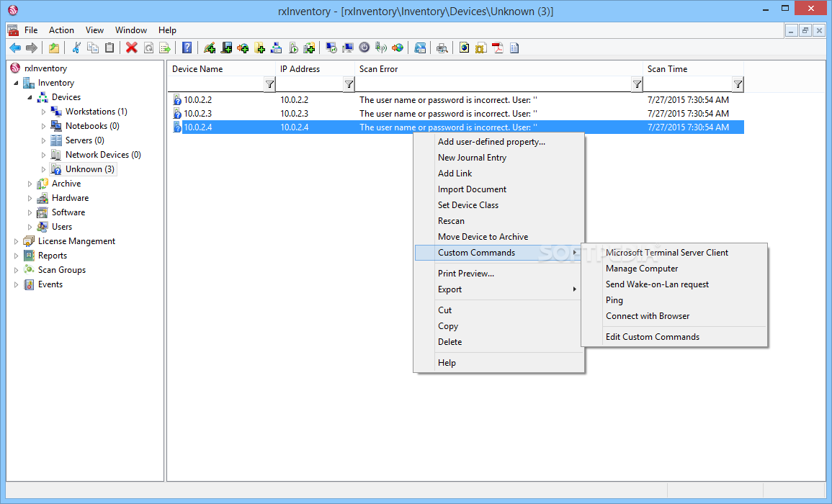Select Set Device Class menu entry
This screenshot has height=504, width=832.
498,205
